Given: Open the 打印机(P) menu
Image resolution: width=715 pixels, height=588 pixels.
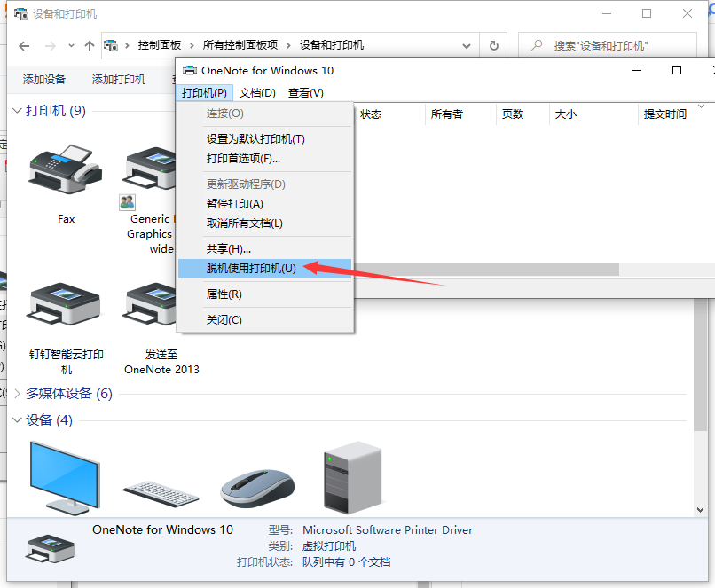Looking at the screenshot, I should tap(204, 93).
